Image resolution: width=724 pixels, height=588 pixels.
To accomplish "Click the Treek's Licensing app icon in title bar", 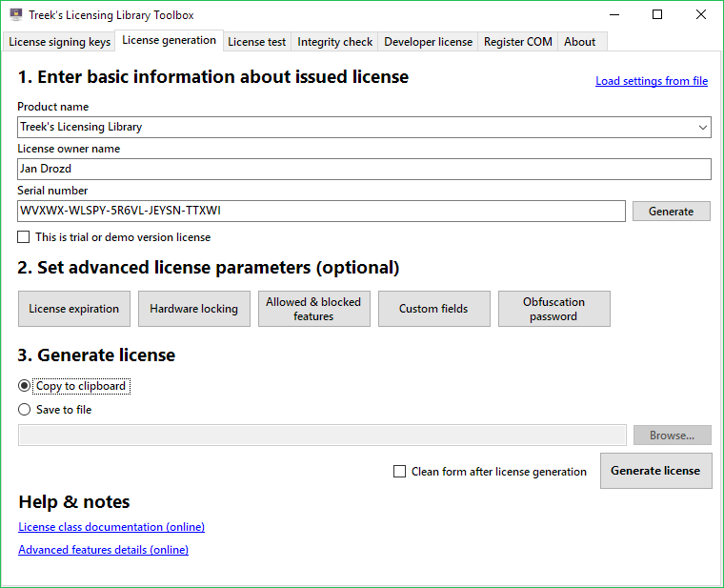I will click(x=15, y=14).
